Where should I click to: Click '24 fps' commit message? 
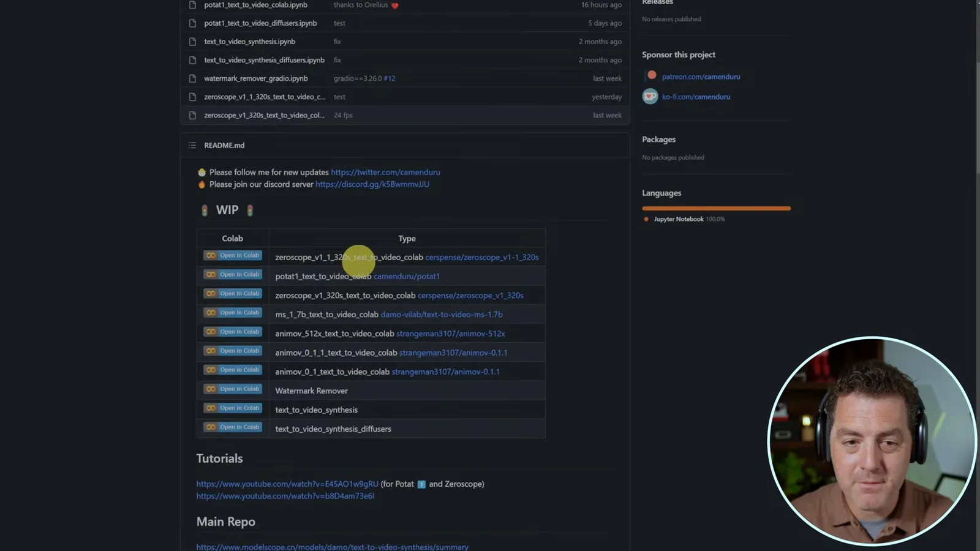click(343, 115)
